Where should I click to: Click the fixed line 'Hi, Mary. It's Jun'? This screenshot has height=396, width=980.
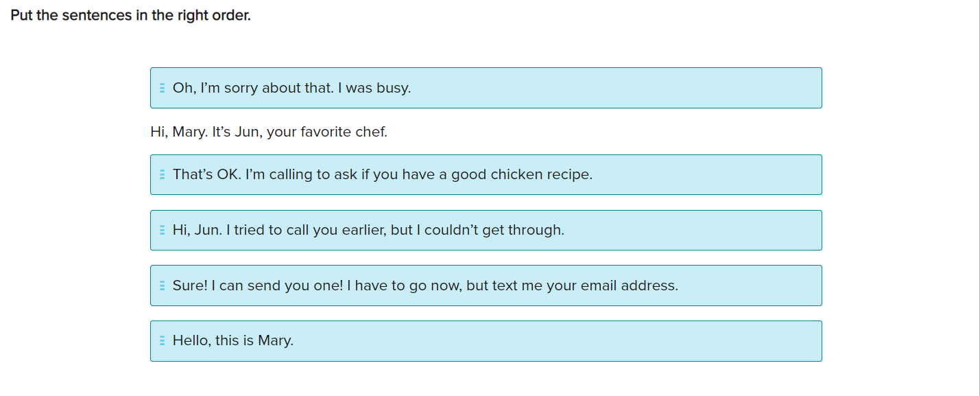coord(268,132)
